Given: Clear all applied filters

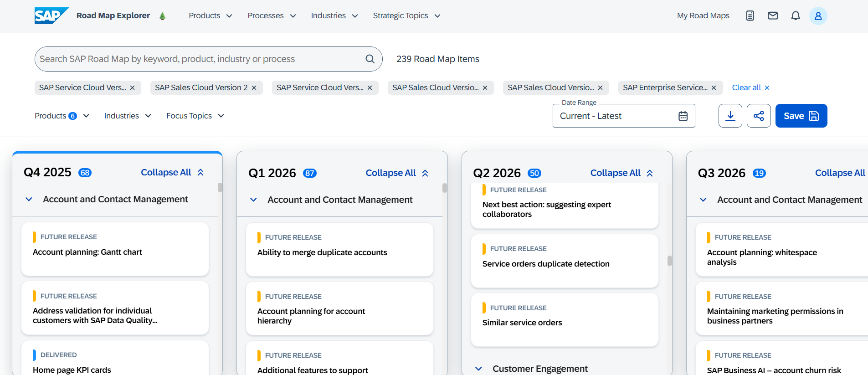Looking at the screenshot, I should pos(750,87).
